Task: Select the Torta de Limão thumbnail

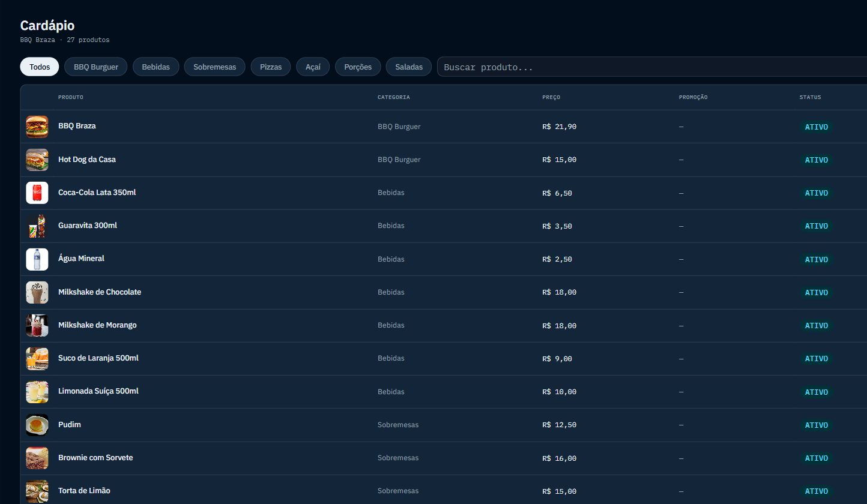Action: point(37,491)
